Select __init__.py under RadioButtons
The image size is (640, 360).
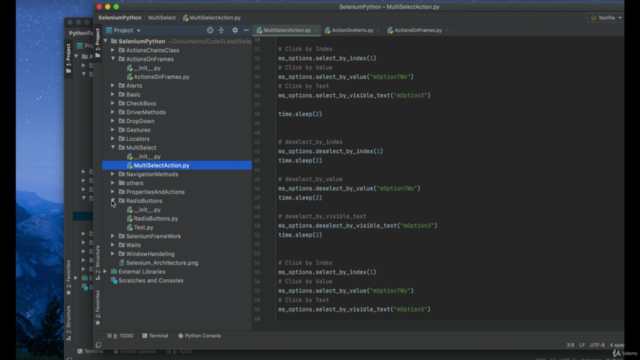point(147,210)
